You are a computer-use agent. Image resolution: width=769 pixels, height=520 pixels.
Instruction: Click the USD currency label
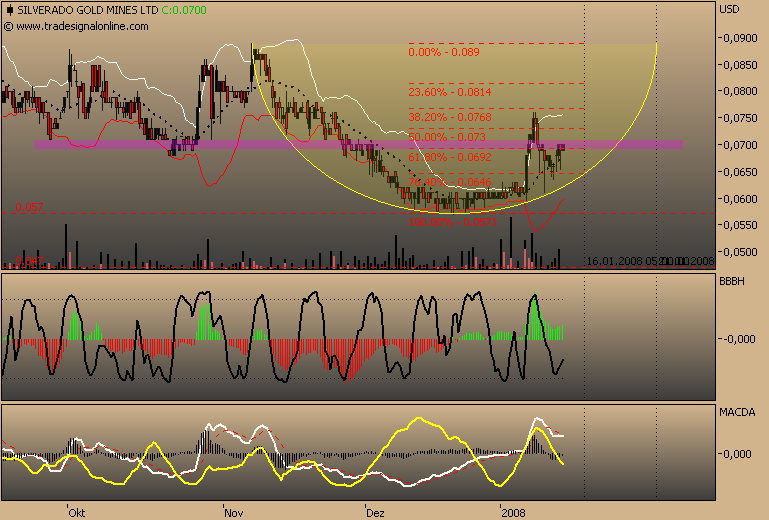729,9
